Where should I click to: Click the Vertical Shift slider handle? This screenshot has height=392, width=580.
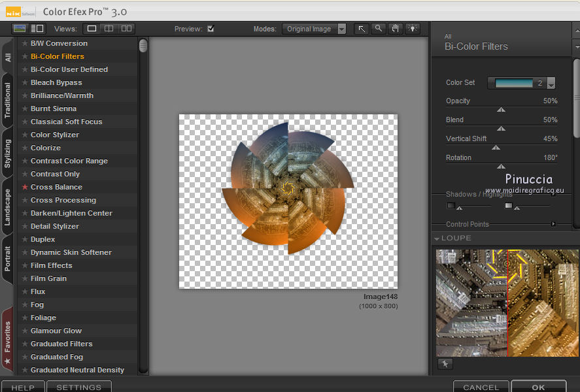tap(496, 148)
